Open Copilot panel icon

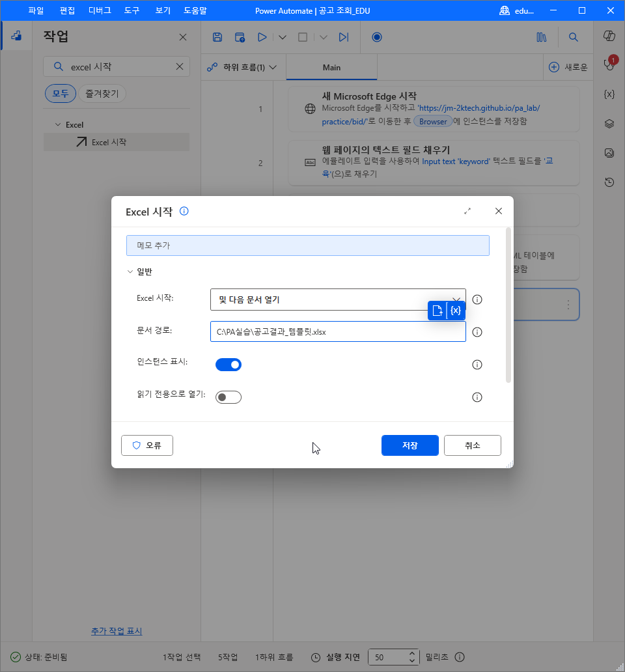coord(609,36)
